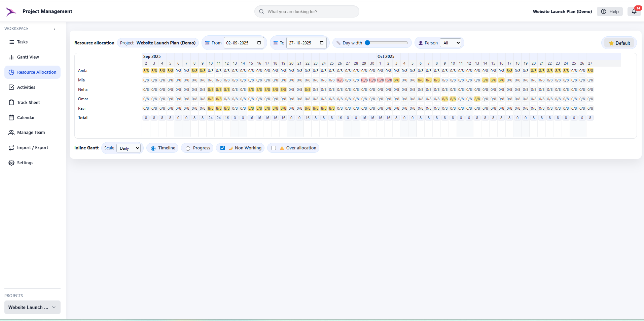Open notifications via the bell icon
Image resolution: width=644 pixels, height=321 pixels.
click(634, 11)
